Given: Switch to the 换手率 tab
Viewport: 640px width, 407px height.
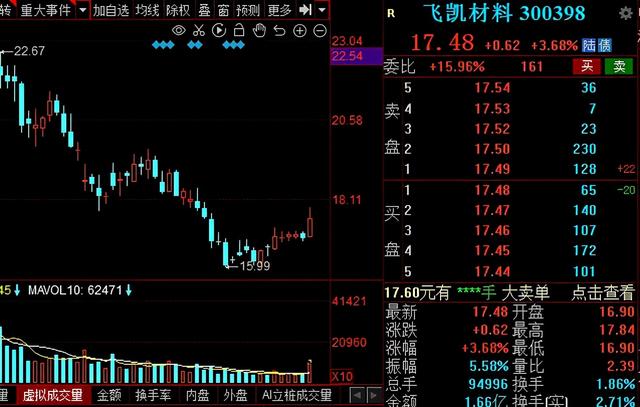Looking at the screenshot, I should pos(153,395).
